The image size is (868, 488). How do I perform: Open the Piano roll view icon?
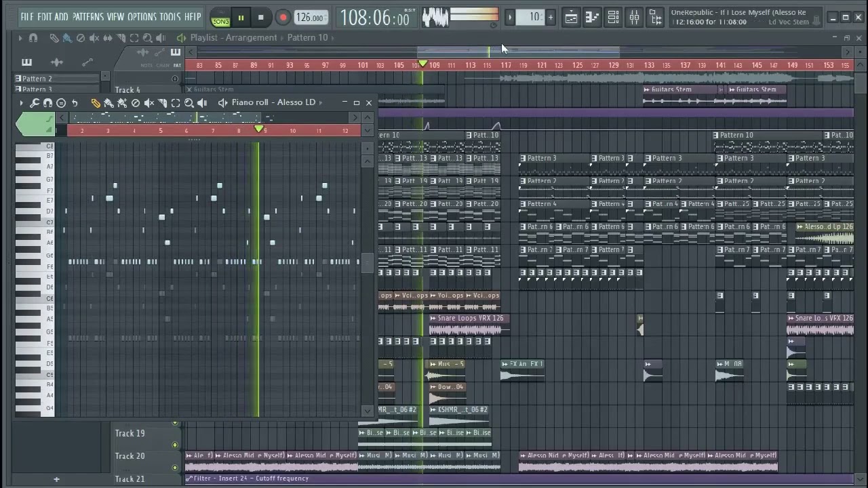click(592, 18)
